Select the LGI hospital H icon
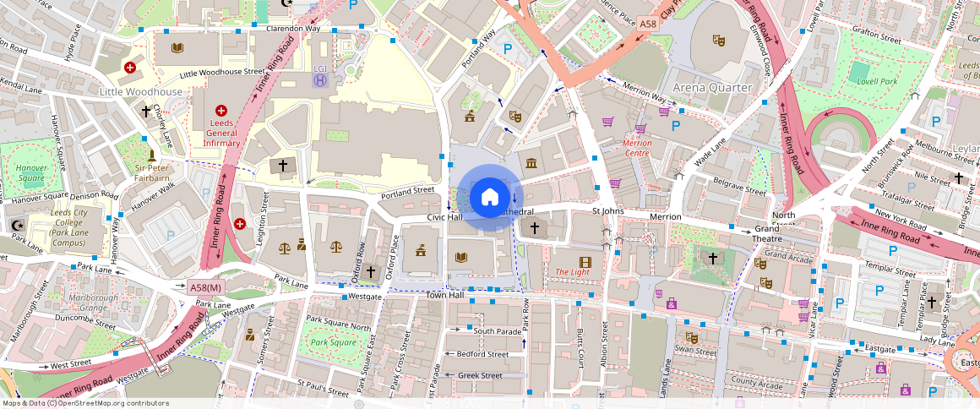 (320, 79)
